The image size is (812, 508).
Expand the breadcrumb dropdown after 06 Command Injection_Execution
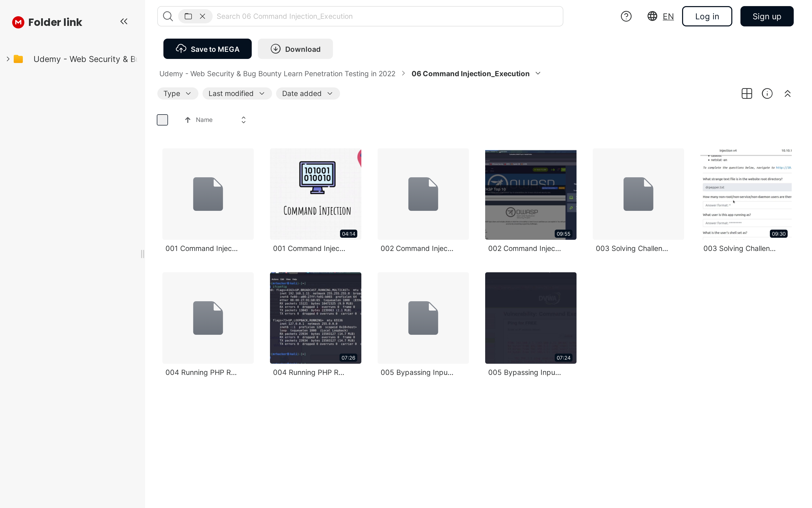(538, 73)
